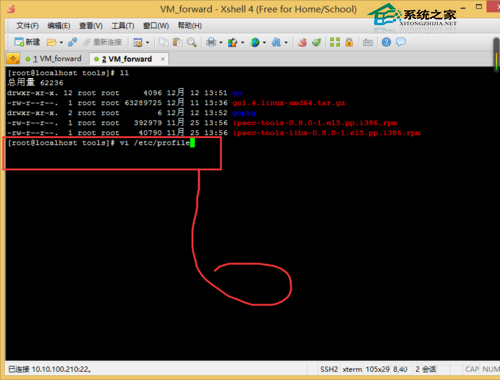Viewport: 500px width, 380px height.
Task: Click the xterm status bar entry
Action: tap(352, 369)
